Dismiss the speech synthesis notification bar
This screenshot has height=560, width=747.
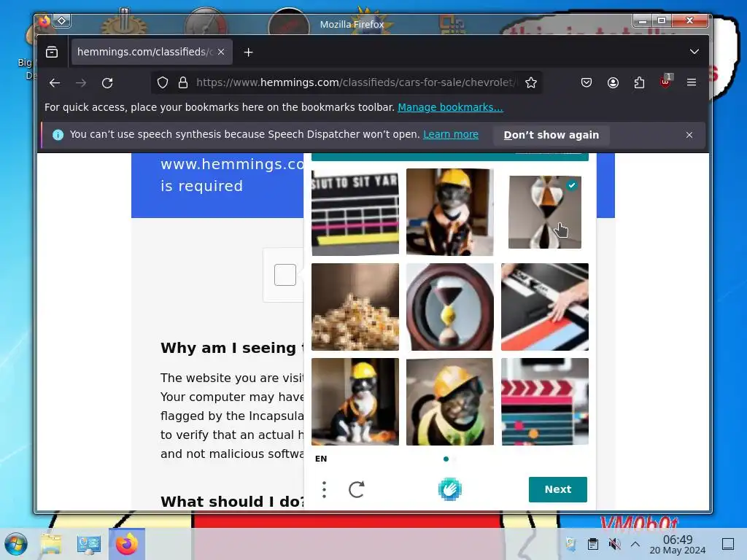[689, 135]
